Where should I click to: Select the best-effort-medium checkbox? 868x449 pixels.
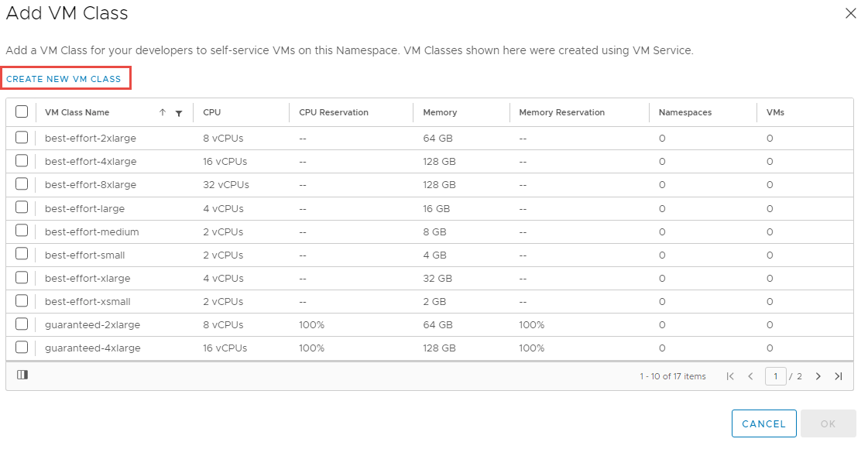click(x=22, y=231)
